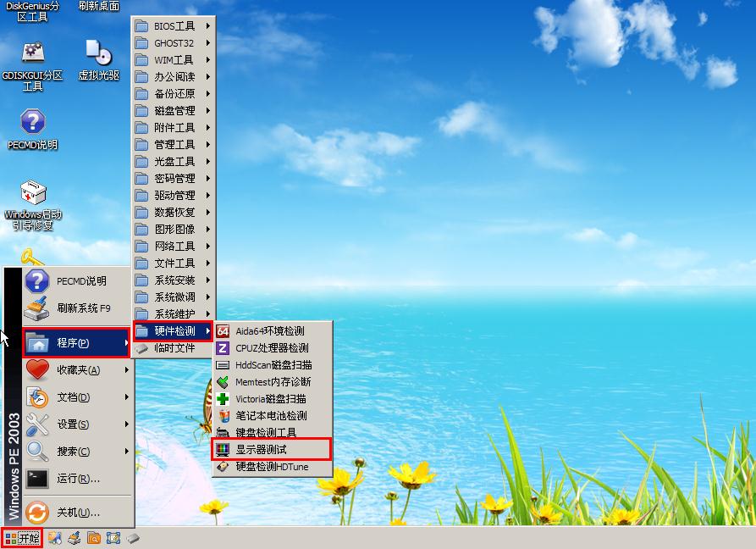This screenshot has height=549, width=756.
Task: Open the 驱动管理 folder
Action: (x=173, y=196)
